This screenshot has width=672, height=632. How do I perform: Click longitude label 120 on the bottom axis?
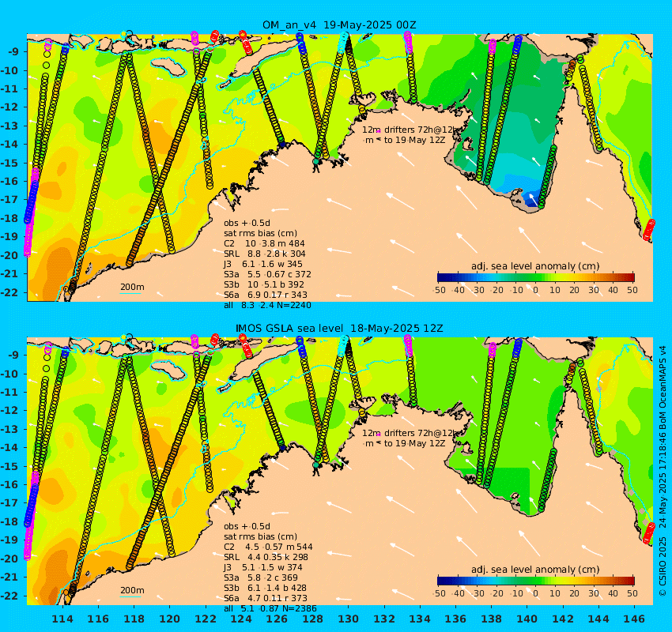tap(169, 619)
